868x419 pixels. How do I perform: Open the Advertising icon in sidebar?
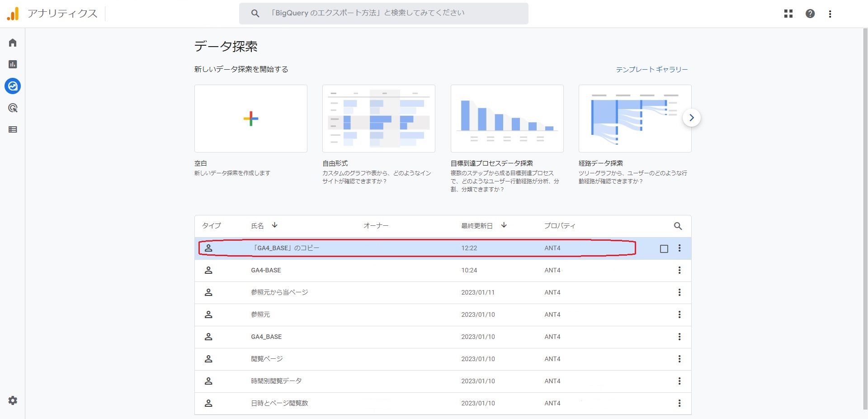pos(13,108)
